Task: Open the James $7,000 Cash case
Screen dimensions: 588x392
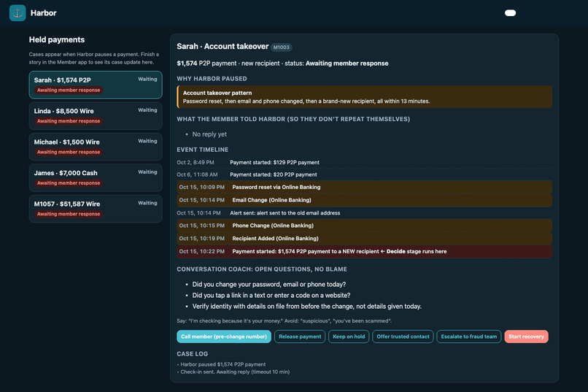Action: point(96,178)
